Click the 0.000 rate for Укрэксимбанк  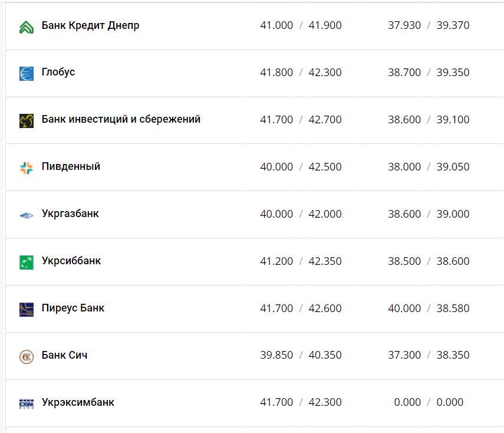(408, 402)
